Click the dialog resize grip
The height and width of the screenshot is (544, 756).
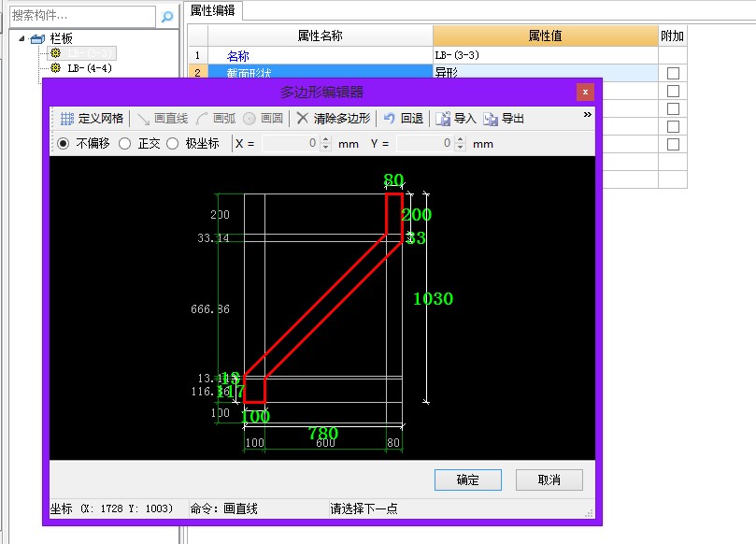point(589,513)
